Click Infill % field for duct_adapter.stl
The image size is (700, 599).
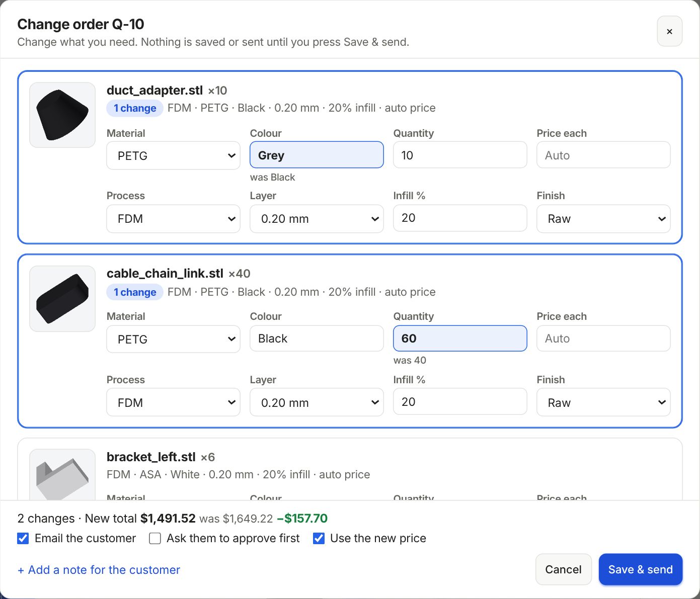(x=460, y=218)
